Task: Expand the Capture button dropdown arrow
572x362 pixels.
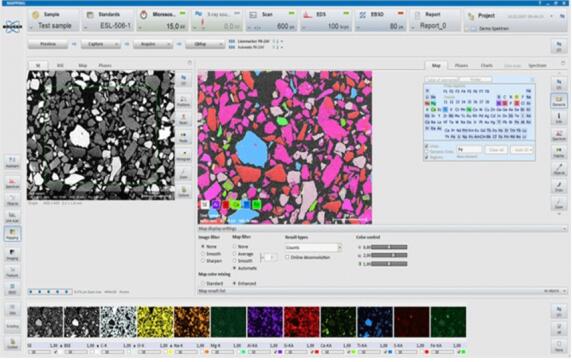Action: pos(116,44)
